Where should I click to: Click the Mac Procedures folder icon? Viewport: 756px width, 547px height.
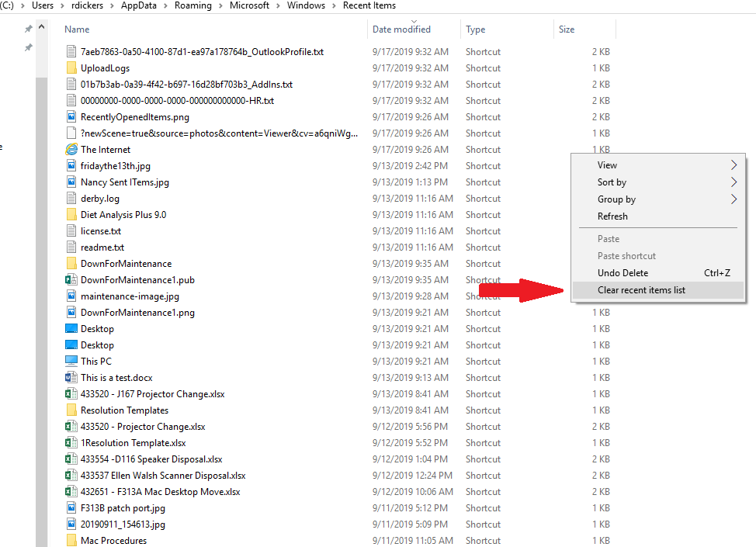click(71, 540)
